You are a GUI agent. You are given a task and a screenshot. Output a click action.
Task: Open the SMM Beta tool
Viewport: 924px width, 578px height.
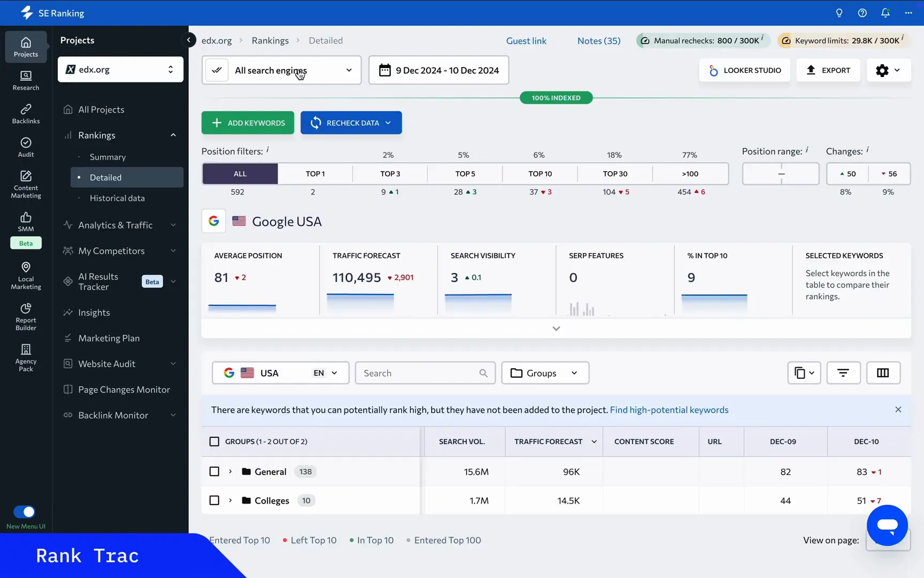pos(25,222)
